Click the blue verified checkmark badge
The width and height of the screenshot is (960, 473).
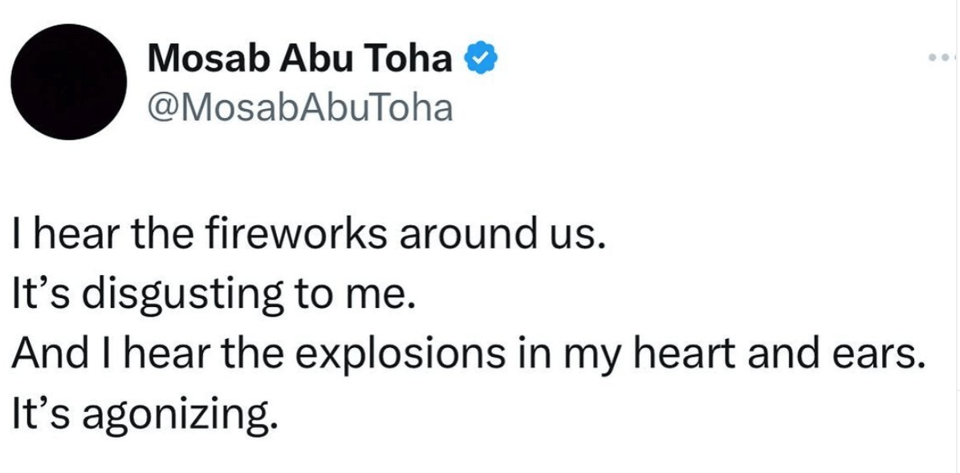pos(480,60)
